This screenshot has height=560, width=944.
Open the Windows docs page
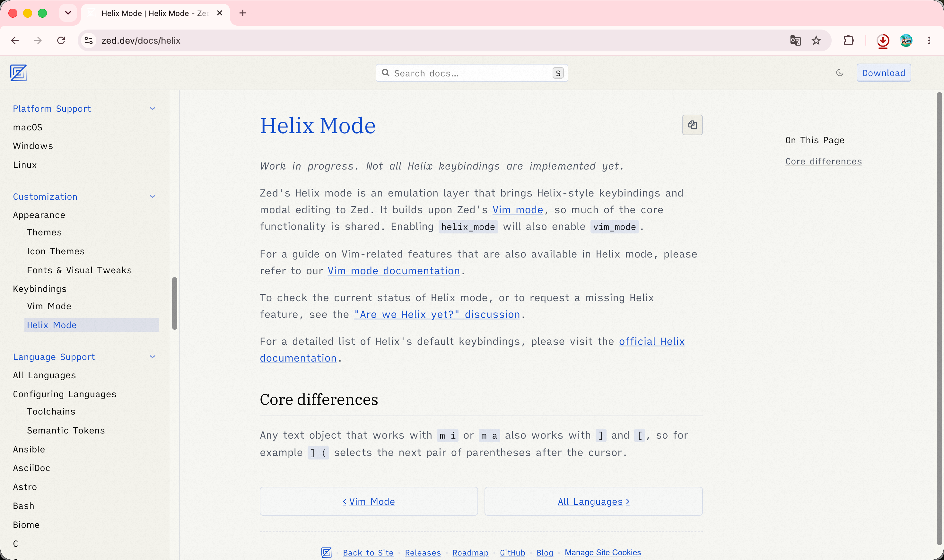33,146
